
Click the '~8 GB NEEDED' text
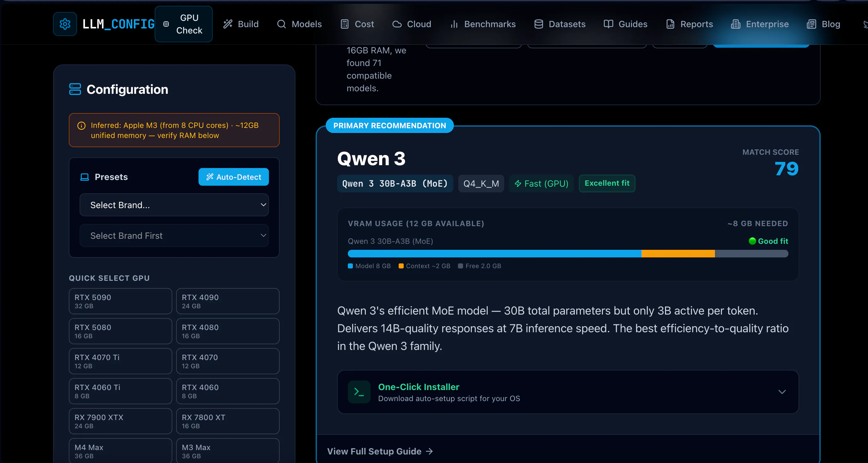758,224
